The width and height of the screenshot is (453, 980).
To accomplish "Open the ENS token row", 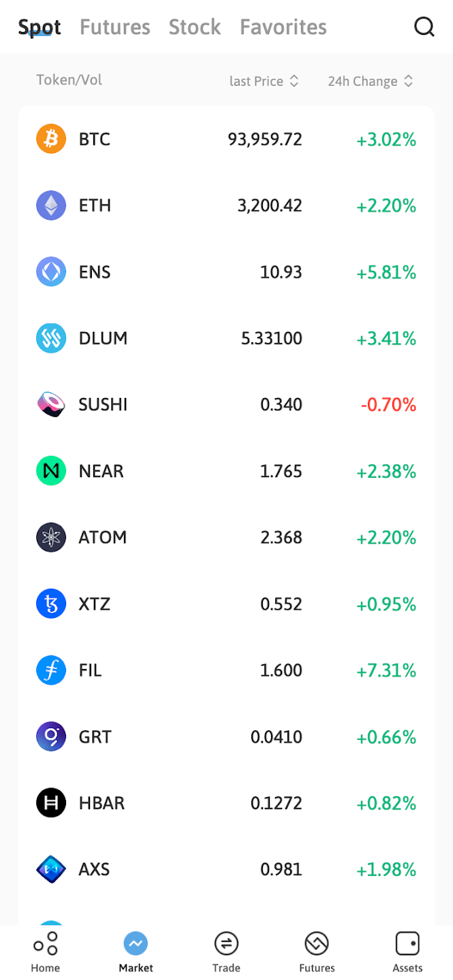I will pos(226,272).
